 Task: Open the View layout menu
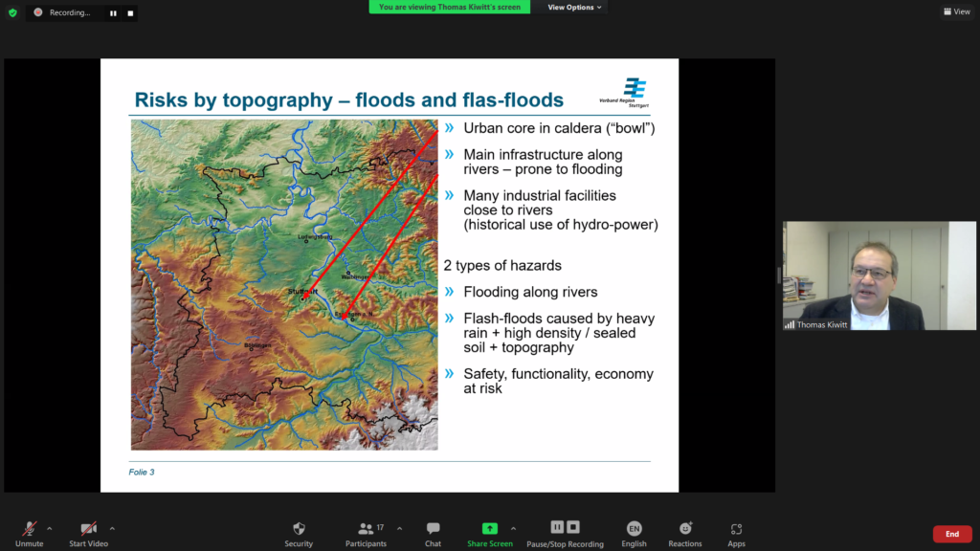coord(956,11)
